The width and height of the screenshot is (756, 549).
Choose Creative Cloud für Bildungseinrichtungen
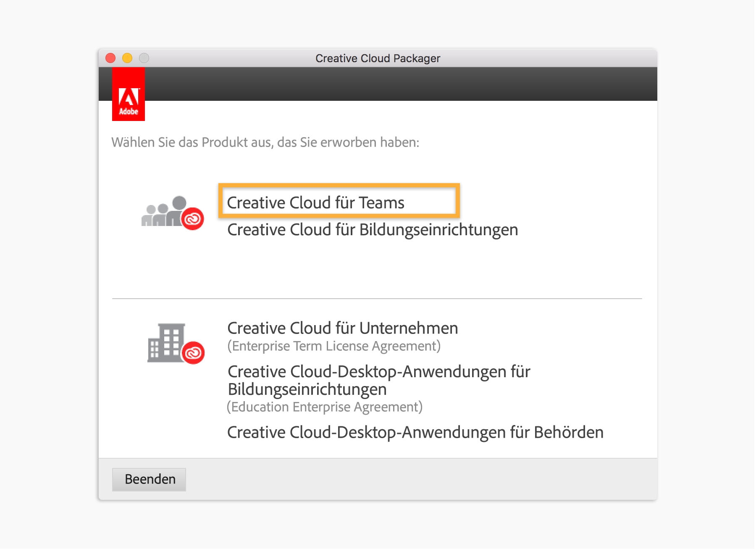point(373,230)
